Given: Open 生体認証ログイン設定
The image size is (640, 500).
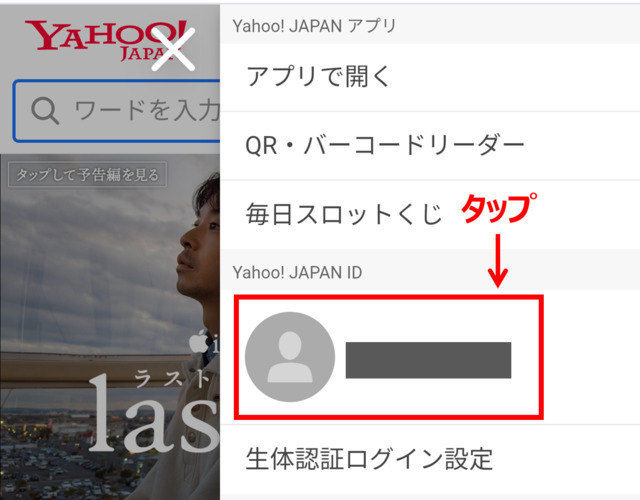Looking at the screenshot, I should pos(430,459).
